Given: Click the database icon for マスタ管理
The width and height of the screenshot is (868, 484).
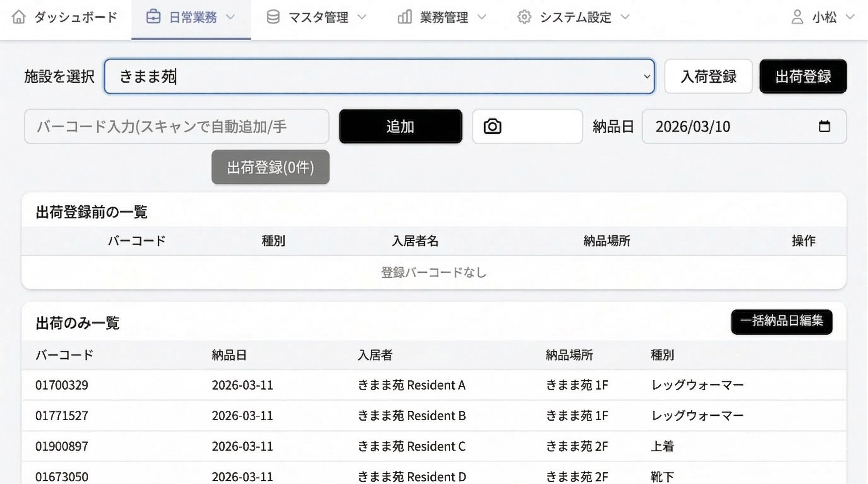Looking at the screenshot, I should tap(273, 17).
